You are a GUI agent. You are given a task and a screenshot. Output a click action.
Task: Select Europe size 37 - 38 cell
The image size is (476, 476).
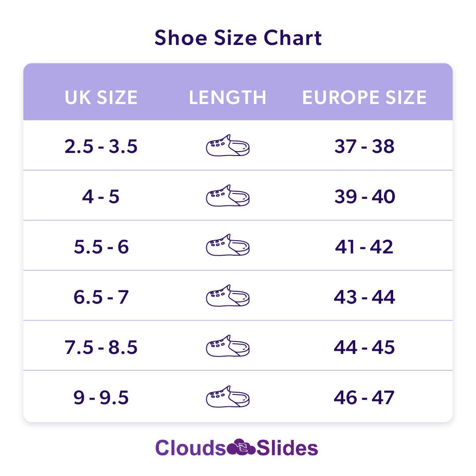364,146
